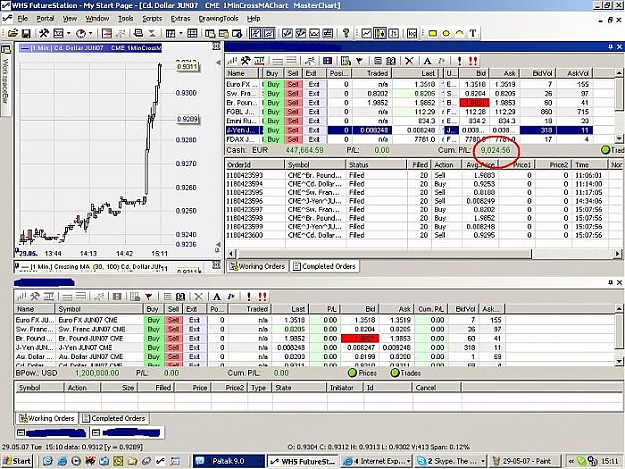Viewport: 625px width, 469px height.
Task: Toggle the green Prices indicator in the lower panel
Action: click(352, 373)
